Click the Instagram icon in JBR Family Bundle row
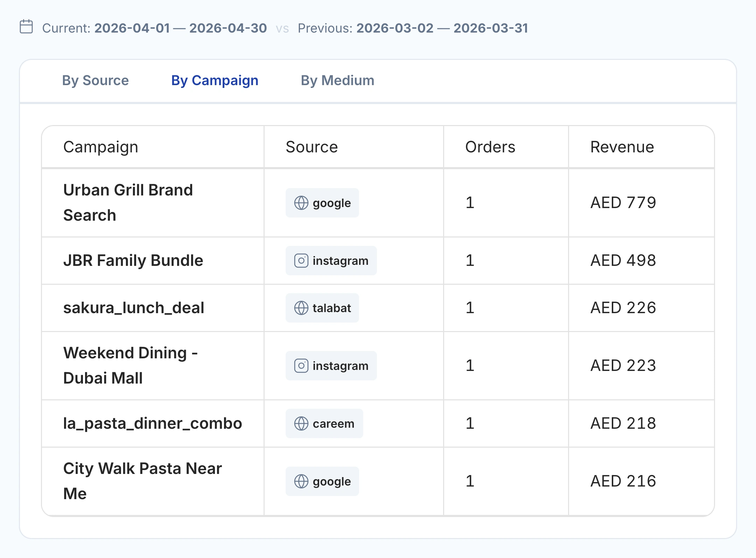756x558 pixels. [x=301, y=261]
